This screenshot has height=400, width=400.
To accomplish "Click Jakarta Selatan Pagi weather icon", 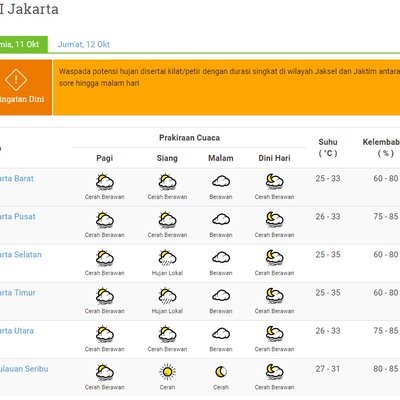I will coord(105,258).
